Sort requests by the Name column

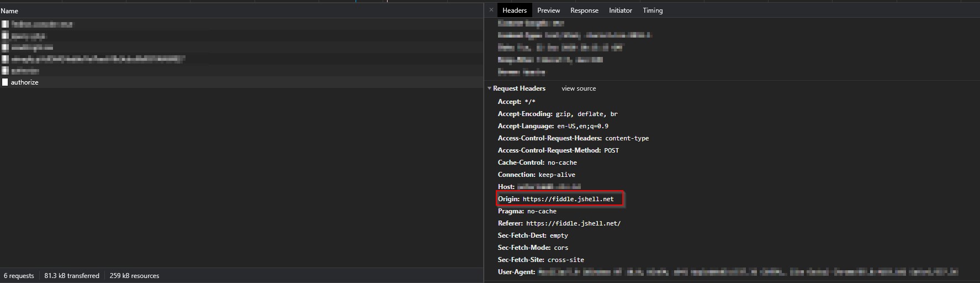(9, 11)
